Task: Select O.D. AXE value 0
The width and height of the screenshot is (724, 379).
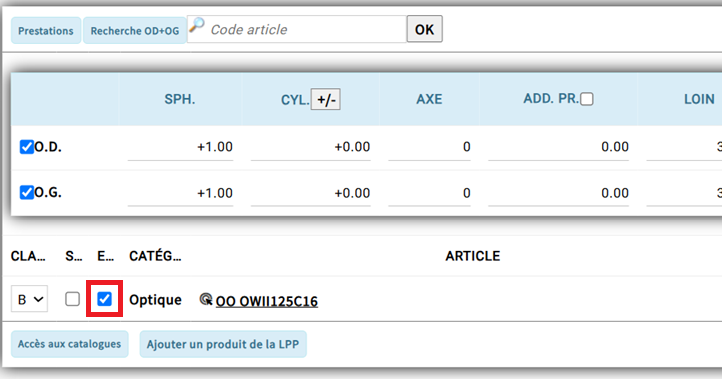Action: [x=429, y=147]
